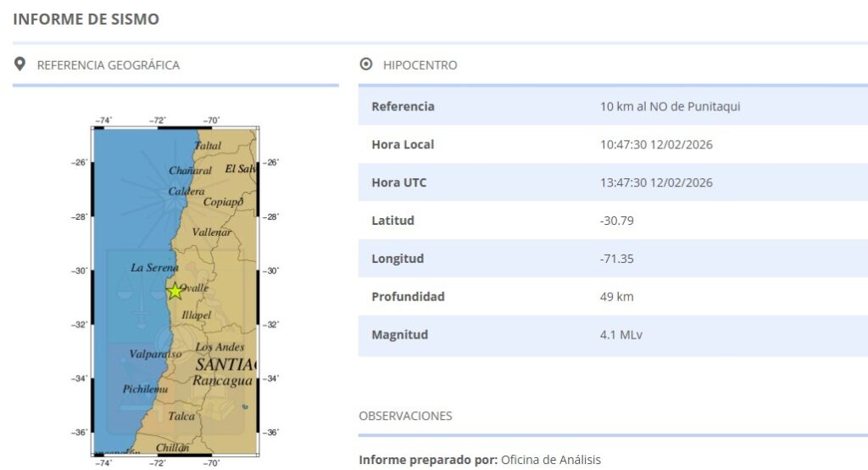Viewport: 868px width, 470px height.
Task: Select the reference text '10 km al NO de Punitaqui'
Action: click(664, 107)
